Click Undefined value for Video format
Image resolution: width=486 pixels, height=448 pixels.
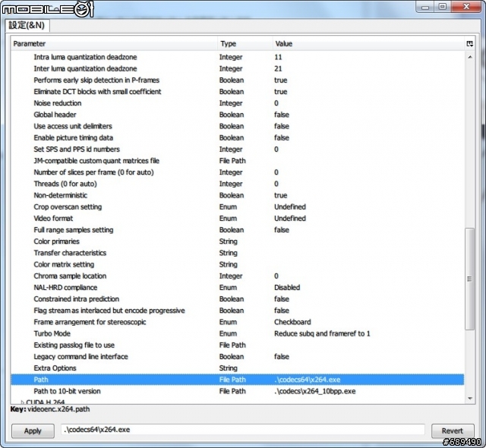290,218
